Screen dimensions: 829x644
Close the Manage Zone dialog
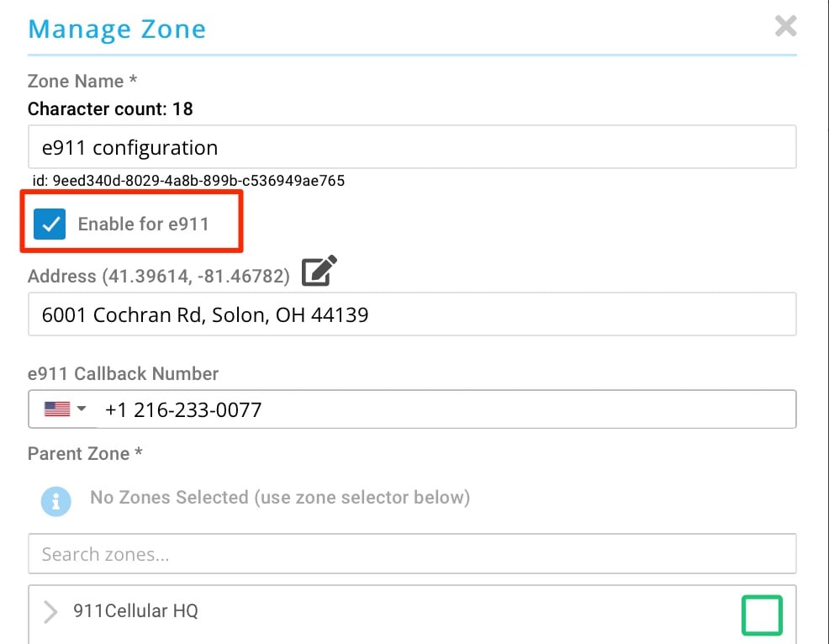pos(785,27)
